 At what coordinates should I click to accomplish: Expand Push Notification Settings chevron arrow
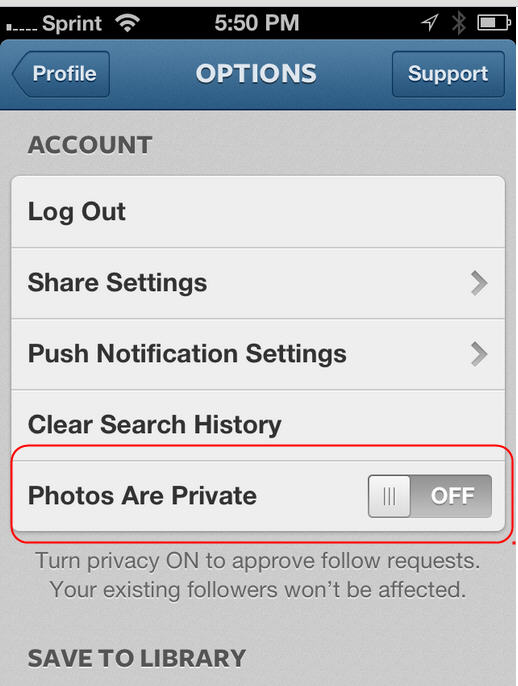pos(479,354)
